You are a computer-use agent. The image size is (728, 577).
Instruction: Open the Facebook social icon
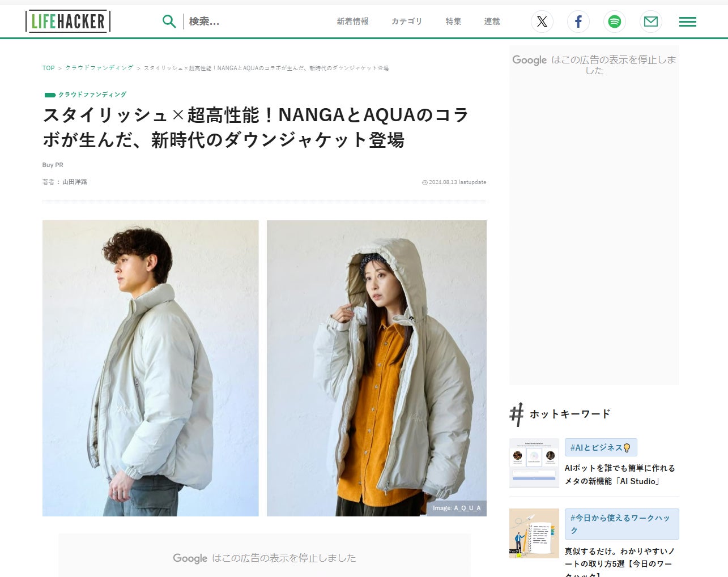(x=578, y=22)
